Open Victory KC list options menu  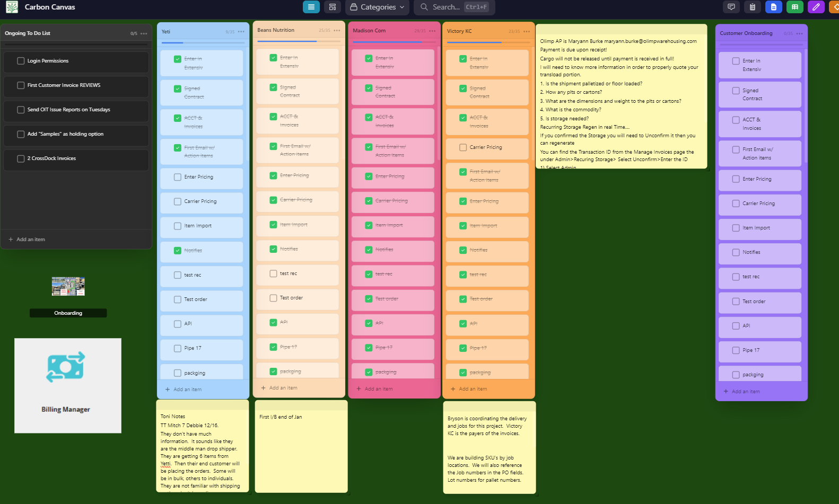(x=527, y=31)
